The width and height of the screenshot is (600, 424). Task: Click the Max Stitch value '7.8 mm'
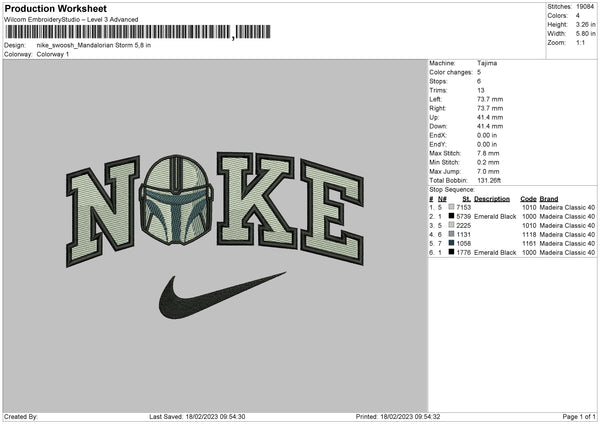[488, 153]
